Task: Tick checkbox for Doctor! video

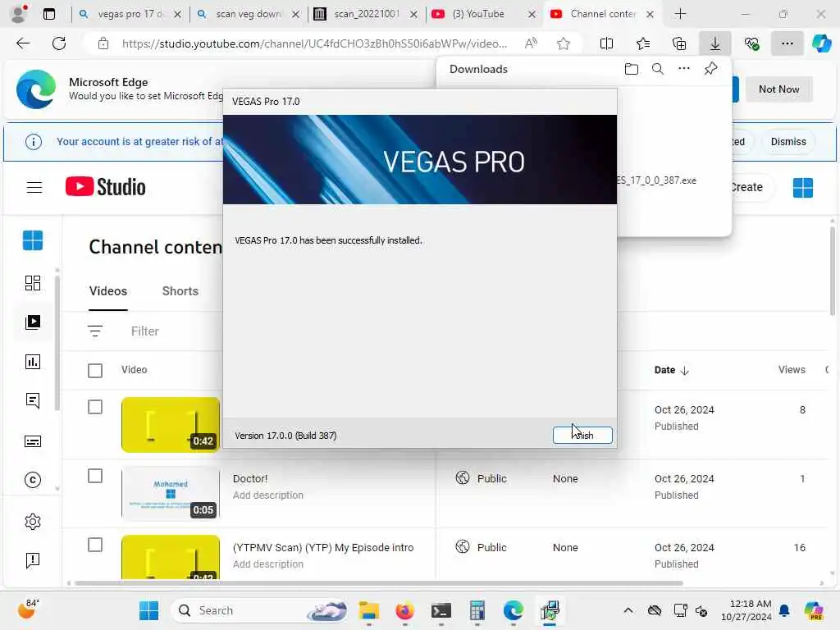Action: pyautogui.click(x=95, y=476)
